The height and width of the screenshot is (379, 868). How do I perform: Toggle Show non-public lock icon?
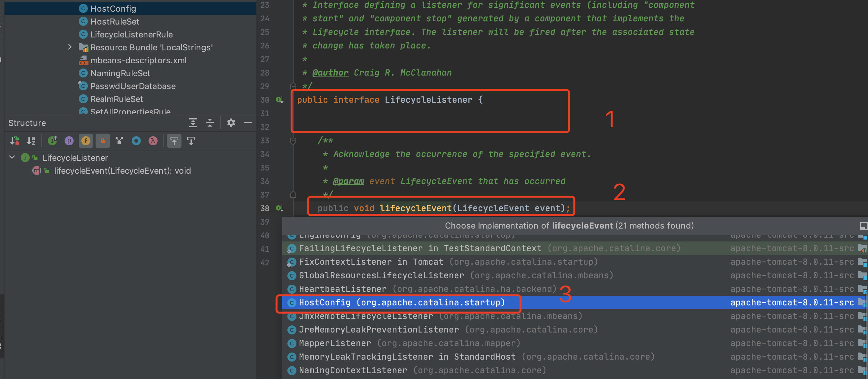pyautogui.click(x=102, y=140)
